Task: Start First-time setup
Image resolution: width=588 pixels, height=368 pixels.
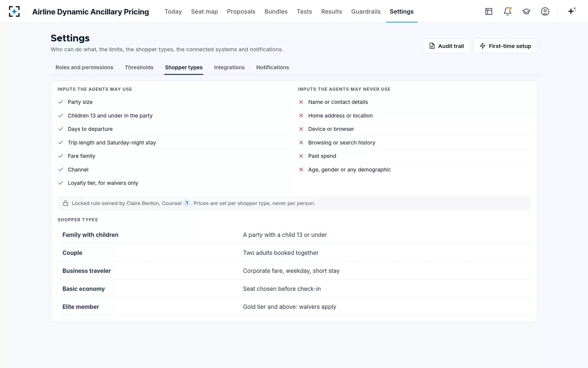Action: coord(505,46)
